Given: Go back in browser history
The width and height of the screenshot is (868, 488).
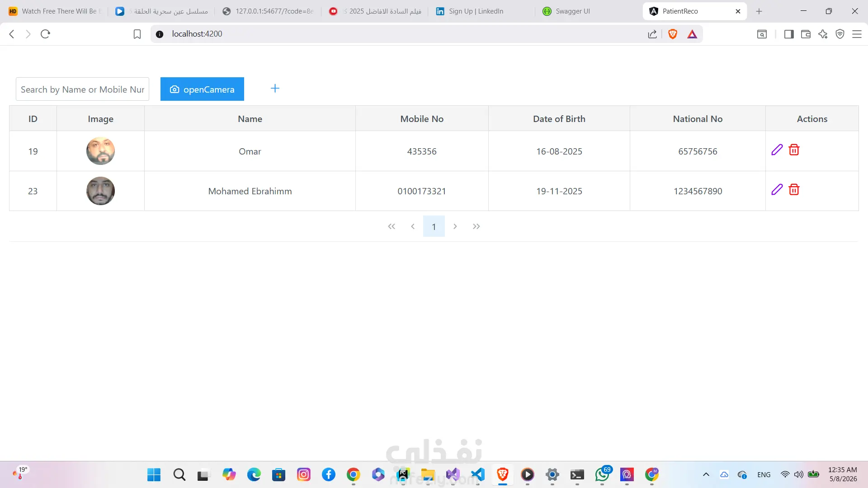Looking at the screenshot, I should tap(12, 34).
